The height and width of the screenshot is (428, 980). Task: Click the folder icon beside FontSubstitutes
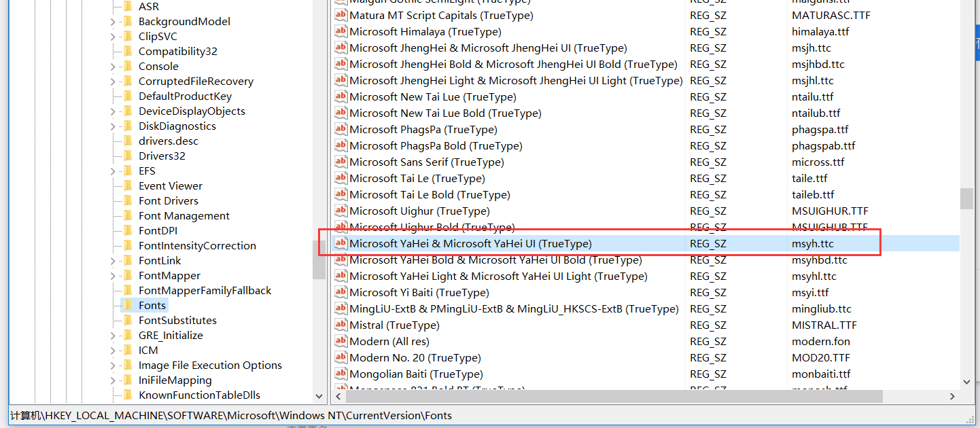pos(127,321)
